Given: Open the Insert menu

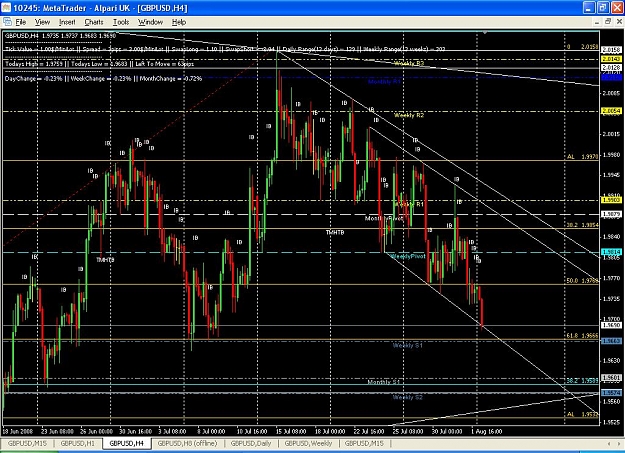Looking at the screenshot, I should (67, 22).
